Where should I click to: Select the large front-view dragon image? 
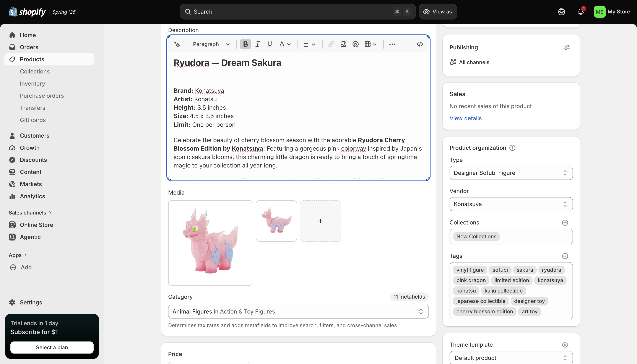tap(211, 243)
